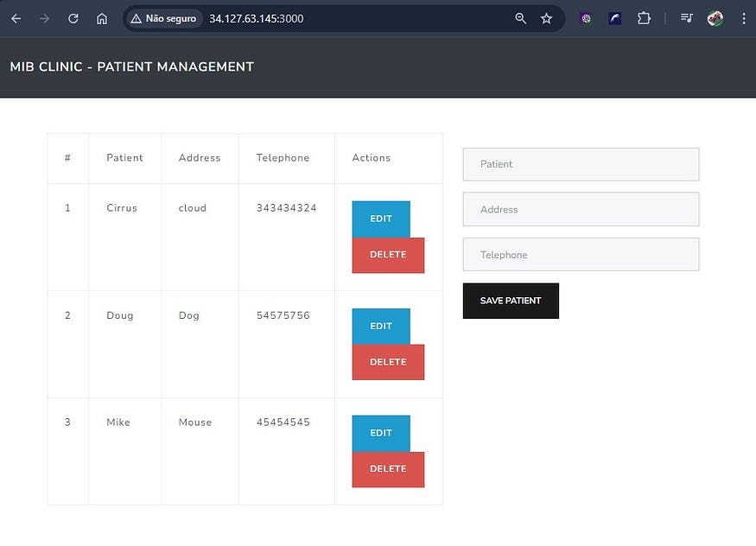Click EDIT for patient Doug
Image resolution: width=756 pixels, height=546 pixels.
(x=381, y=327)
